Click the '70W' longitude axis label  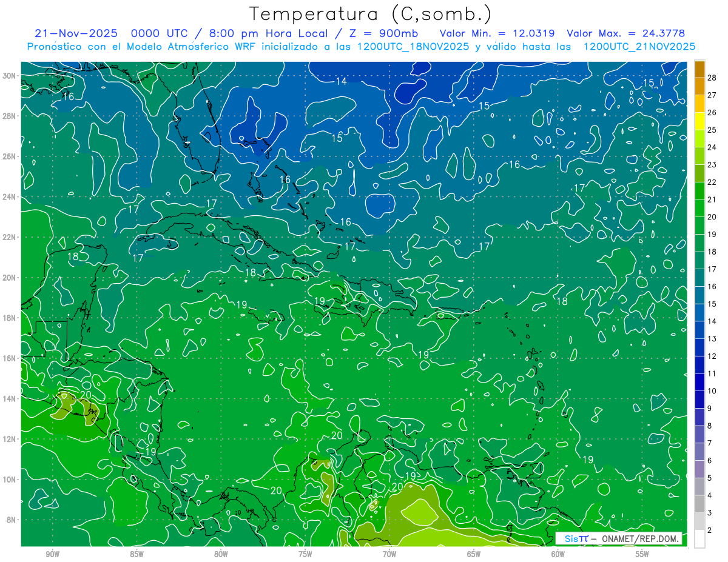(x=389, y=554)
